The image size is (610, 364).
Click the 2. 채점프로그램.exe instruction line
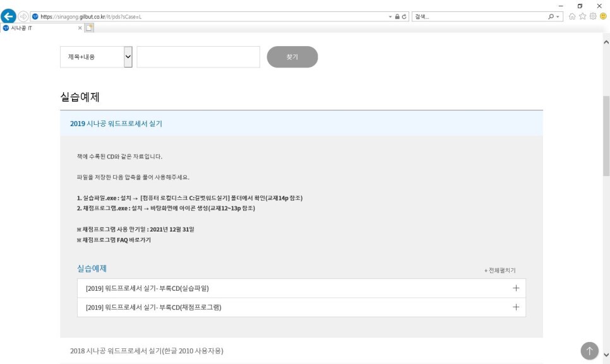click(165, 208)
